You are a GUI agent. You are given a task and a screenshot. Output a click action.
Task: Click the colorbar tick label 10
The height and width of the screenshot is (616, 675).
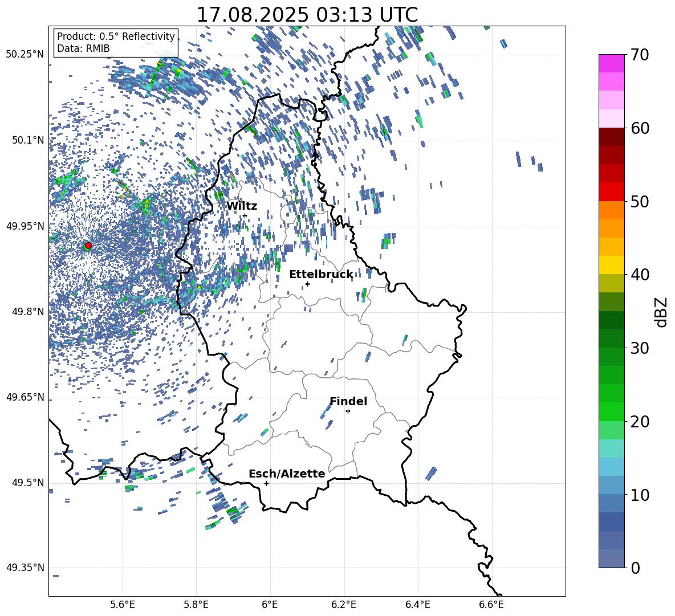tap(640, 495)
